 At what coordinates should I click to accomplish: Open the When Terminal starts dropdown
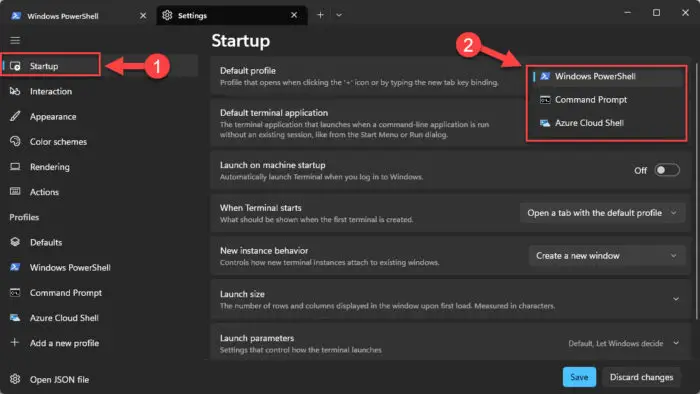[602, 213]
